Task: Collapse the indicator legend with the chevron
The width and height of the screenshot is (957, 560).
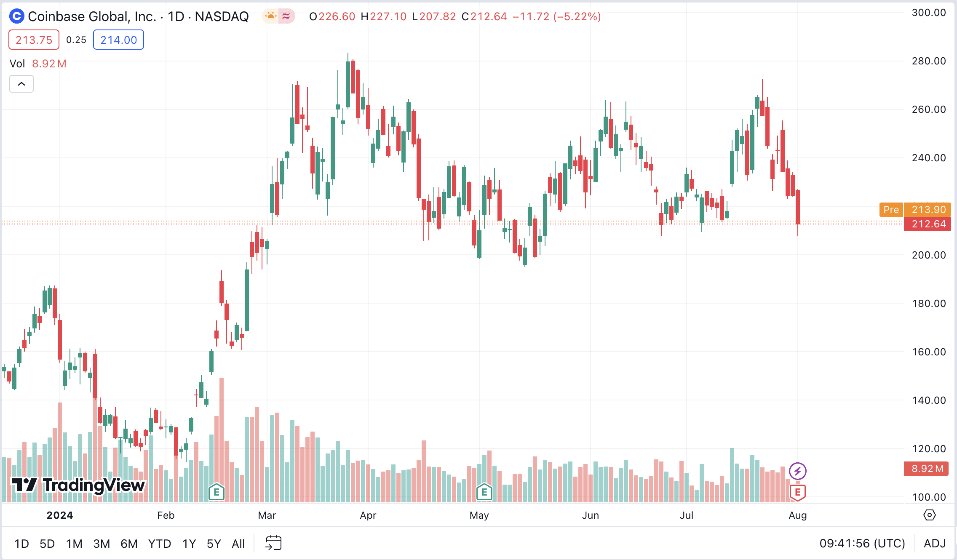Action: [21, 84]
